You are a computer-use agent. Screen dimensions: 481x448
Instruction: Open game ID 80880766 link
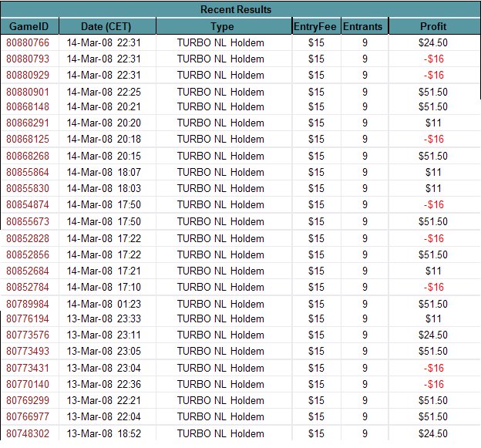click(28, 42)
